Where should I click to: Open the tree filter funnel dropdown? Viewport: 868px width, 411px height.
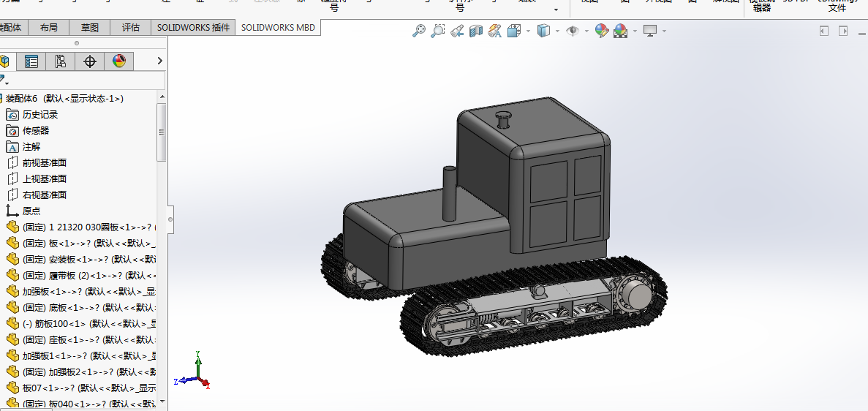tap(4, 79)
